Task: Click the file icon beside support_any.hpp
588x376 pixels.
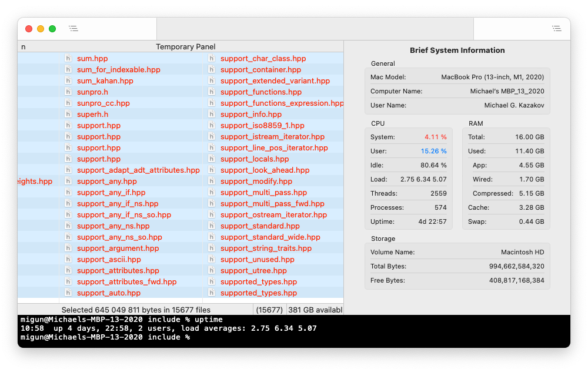Action: [68, 182]
